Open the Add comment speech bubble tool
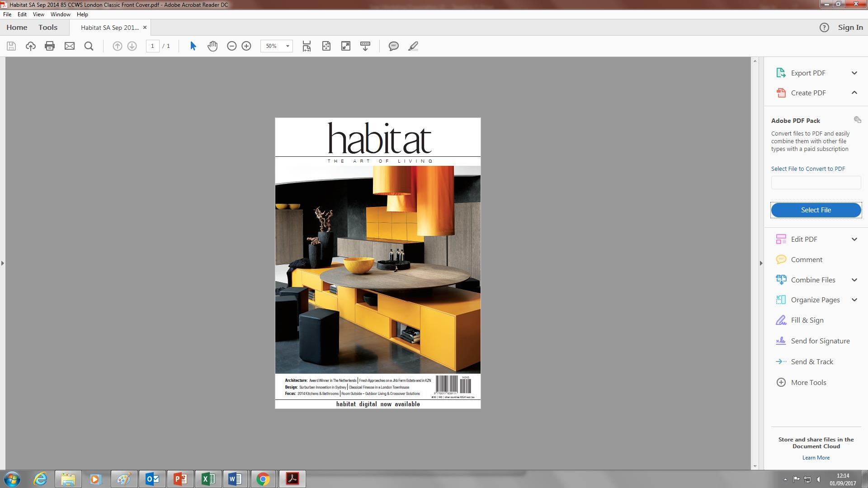This screenshot has width=868, height=488. (x=393, y=46)
